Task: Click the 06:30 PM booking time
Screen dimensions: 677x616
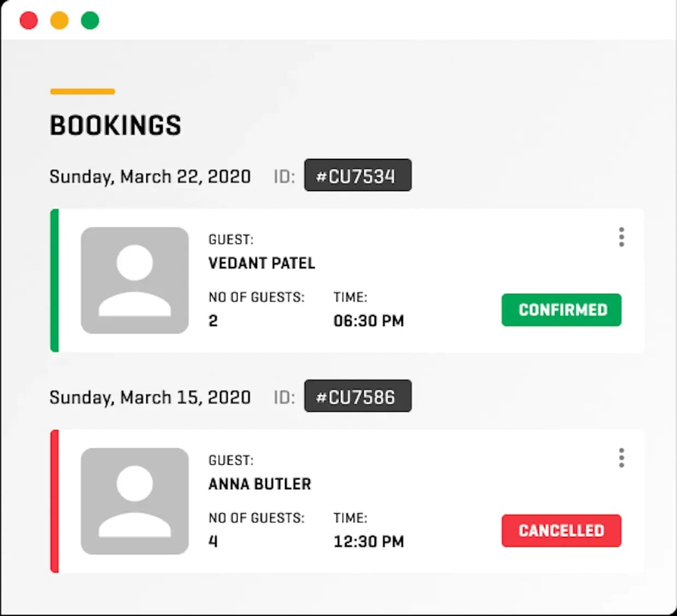Action: coord(369,321)
